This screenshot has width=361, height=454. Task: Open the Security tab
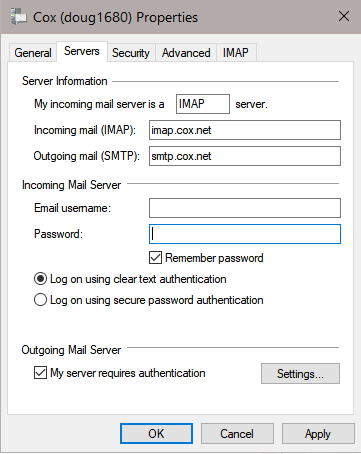click(x=131, y=53)
